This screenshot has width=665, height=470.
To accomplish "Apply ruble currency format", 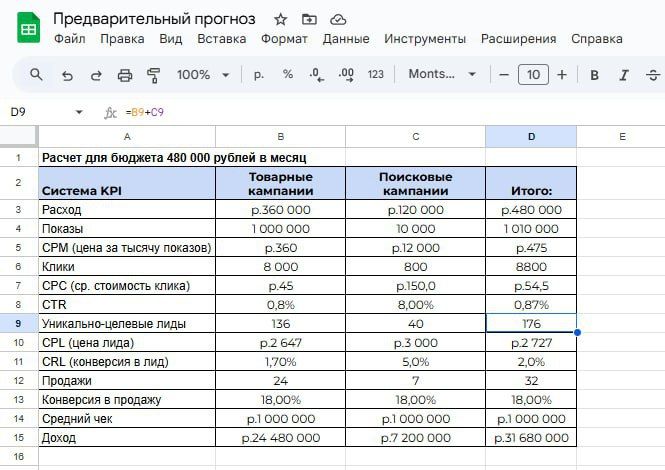I will tap(259, 75).
